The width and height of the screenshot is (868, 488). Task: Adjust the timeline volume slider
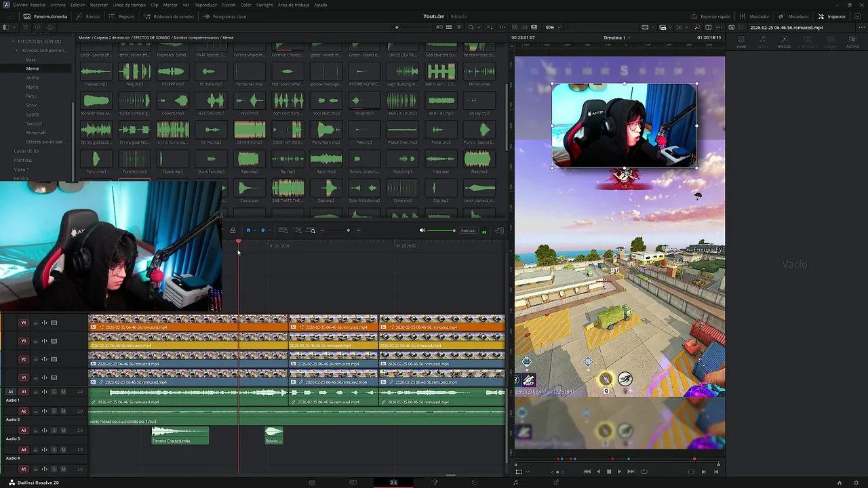[x=441, y=230]
